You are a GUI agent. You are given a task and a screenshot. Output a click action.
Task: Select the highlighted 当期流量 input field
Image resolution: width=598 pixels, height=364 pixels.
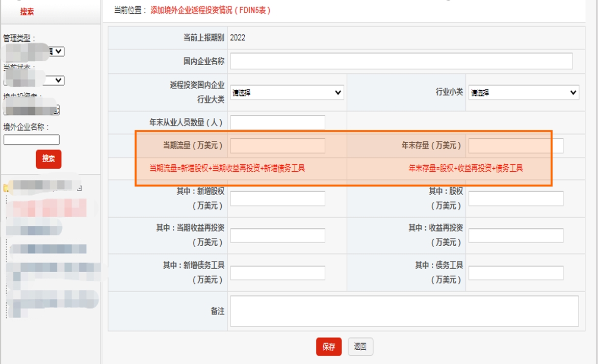pos(278,146)
